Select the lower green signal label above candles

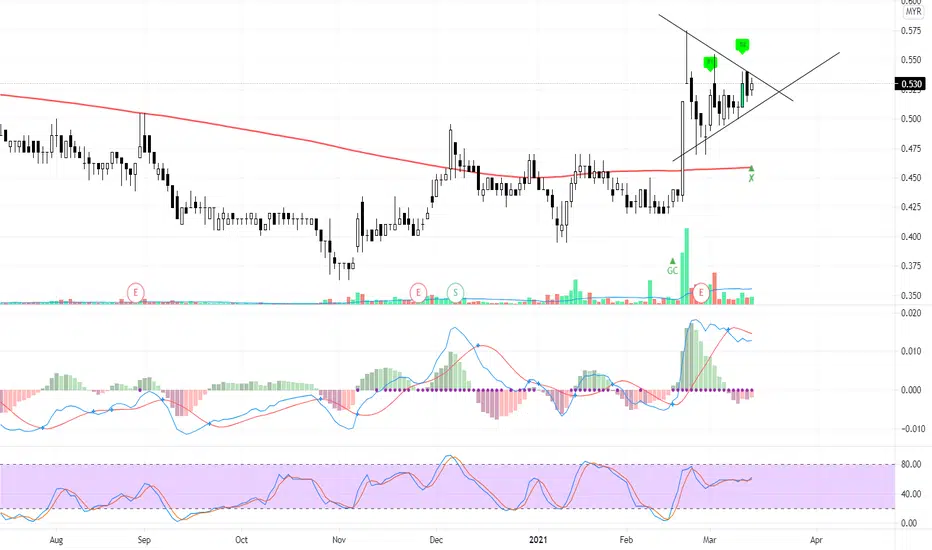click(x=710, y=63)
